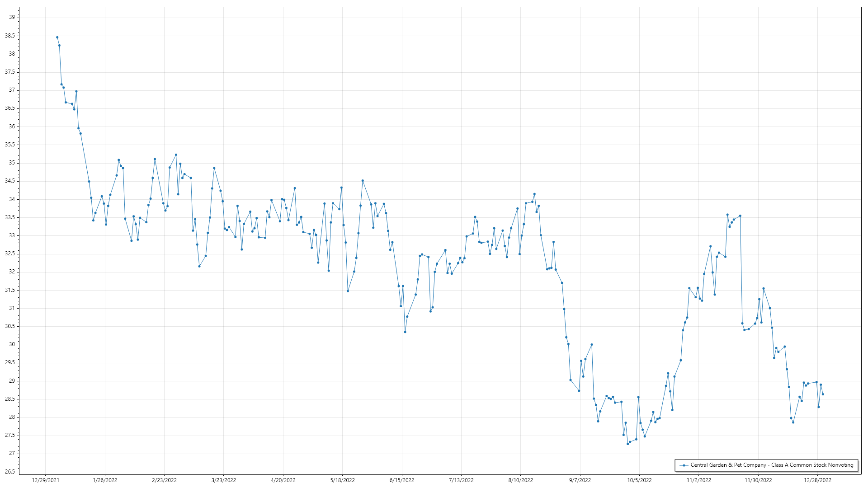Viewport: 868px width, 488px height.
Task: Click the 12/29/2021 x-axis label
Action: point(45,480)
